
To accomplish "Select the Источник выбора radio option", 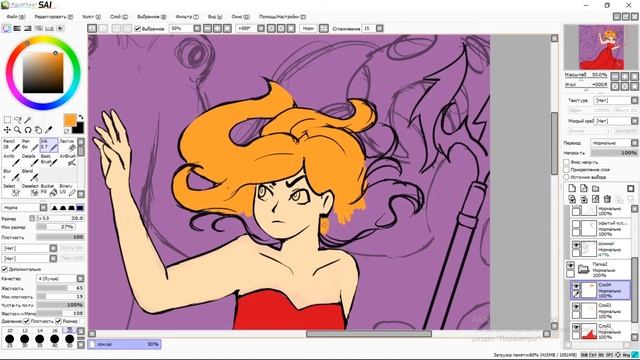I will click(x=567, y=177).
